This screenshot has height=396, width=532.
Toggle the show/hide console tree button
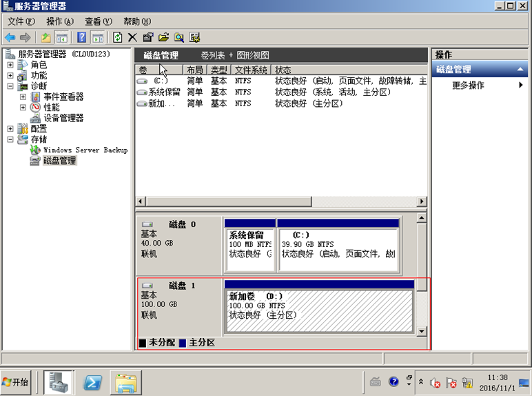tap(62, 37)
